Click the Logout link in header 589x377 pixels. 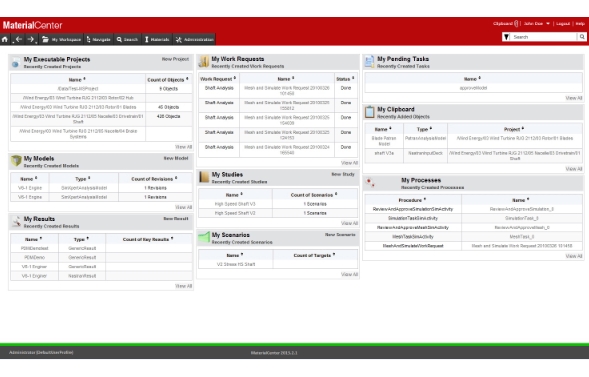pyautogui.click(x=563, y=24)
